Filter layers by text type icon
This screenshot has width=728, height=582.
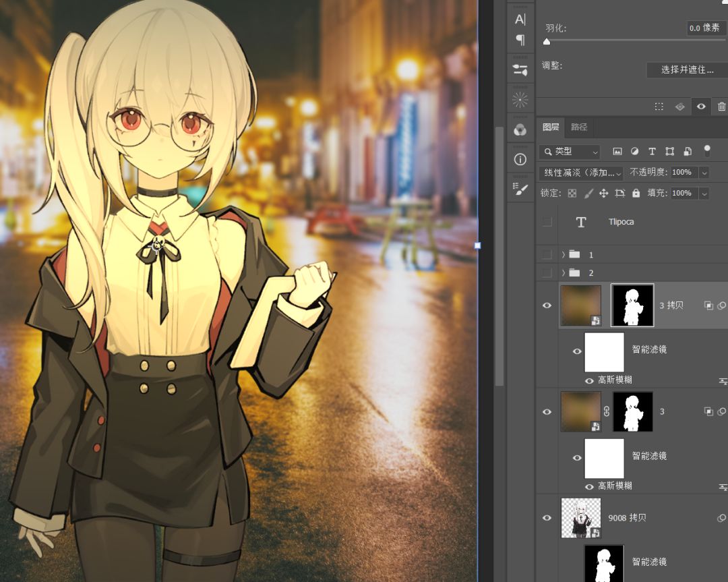pos(652,152)
